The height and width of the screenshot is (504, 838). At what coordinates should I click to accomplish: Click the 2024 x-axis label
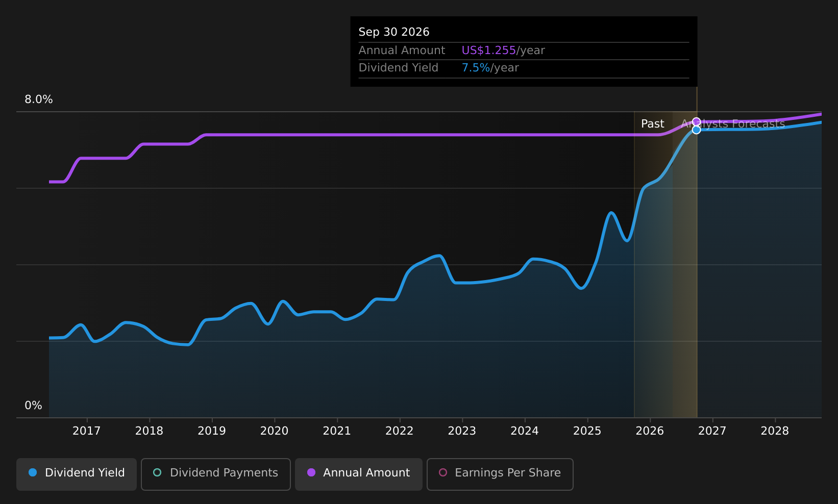[525, 431]
